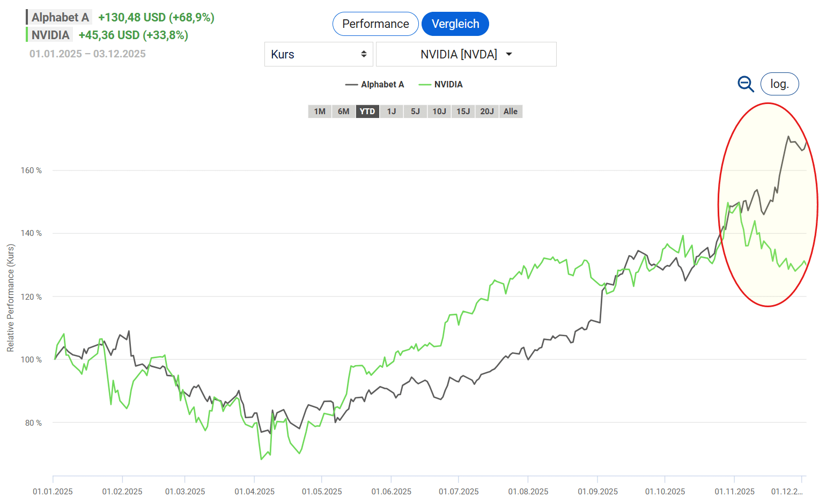Hide the NVIDIA series via legend

click(x=441, y=85)
